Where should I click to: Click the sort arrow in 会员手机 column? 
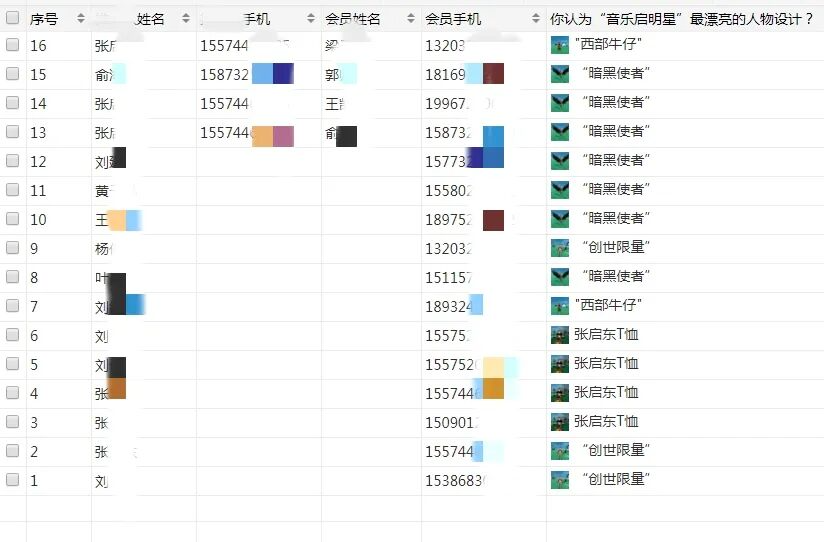[535, 19]
